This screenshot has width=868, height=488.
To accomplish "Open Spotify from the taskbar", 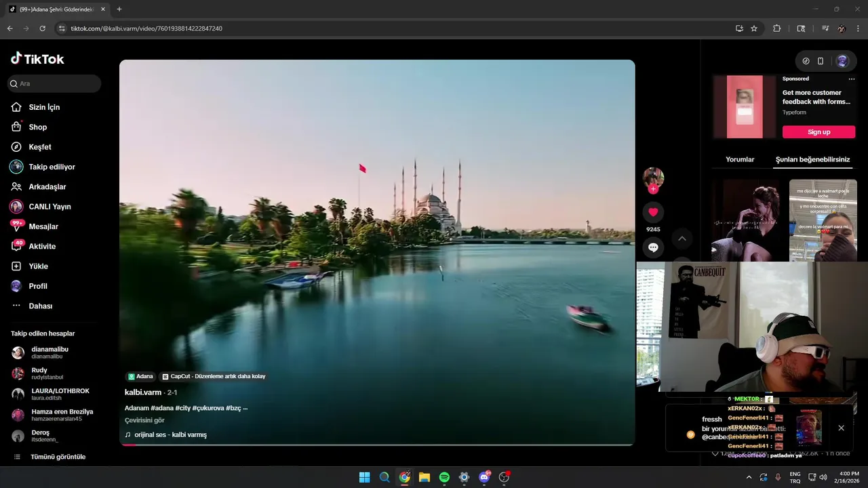I will [444, 477].
